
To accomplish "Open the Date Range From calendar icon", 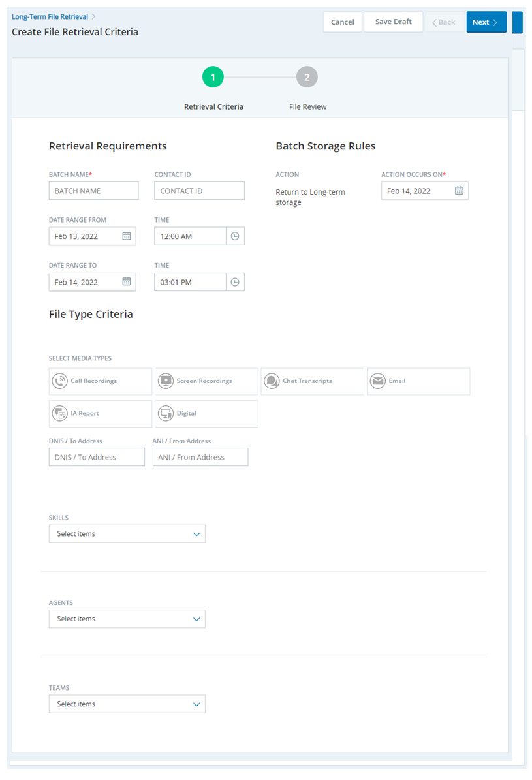I will click(127, 236).
